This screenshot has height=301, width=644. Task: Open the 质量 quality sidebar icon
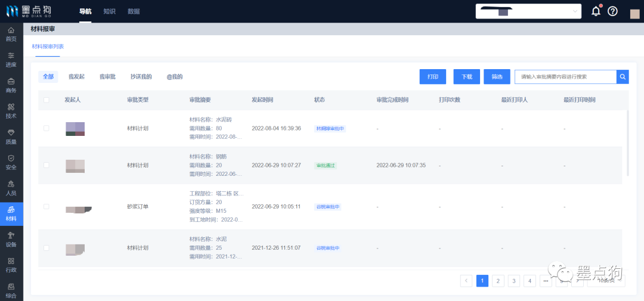coord(11,136)
